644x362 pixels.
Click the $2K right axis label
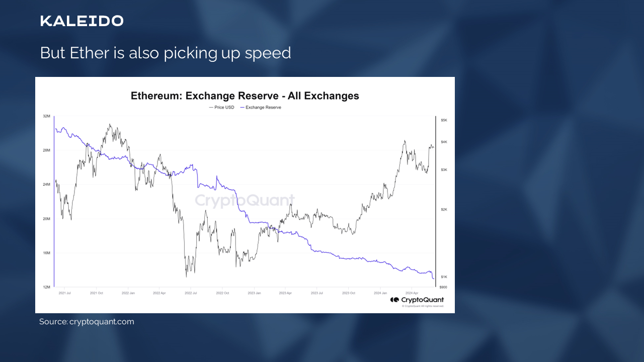point(444,209)
